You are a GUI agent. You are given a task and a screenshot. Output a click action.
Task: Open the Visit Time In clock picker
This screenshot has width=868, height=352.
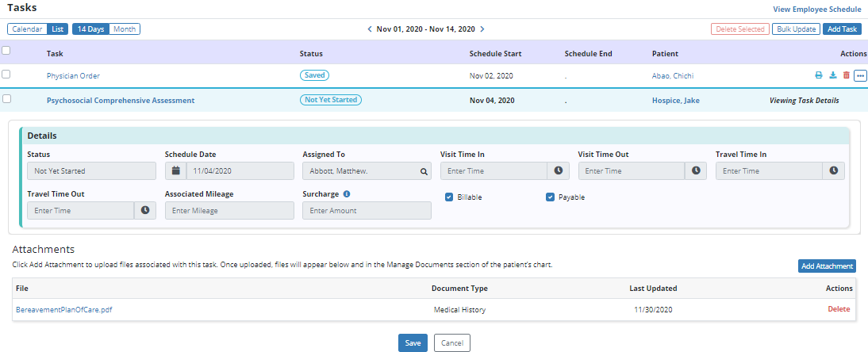pyautogui.click(x=558, y=170)
